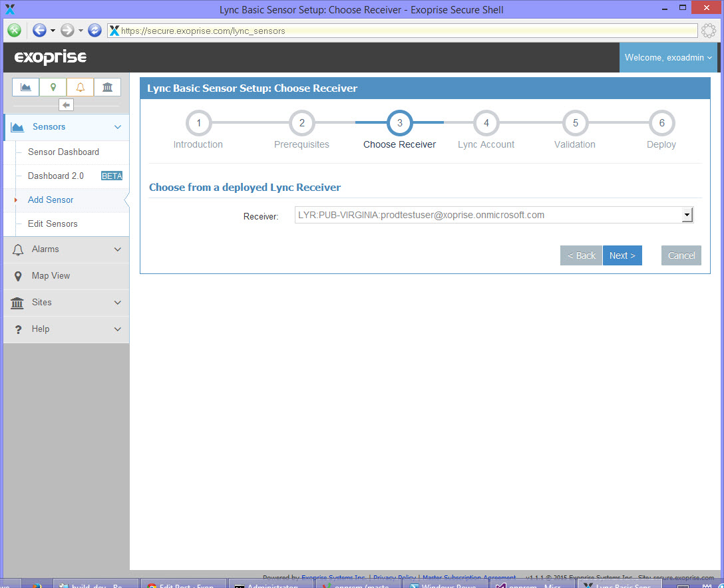The width and height of the screenshot is (724, 588).
Task: Open the forward-history dropdown arrow
Action: (81, 31)
